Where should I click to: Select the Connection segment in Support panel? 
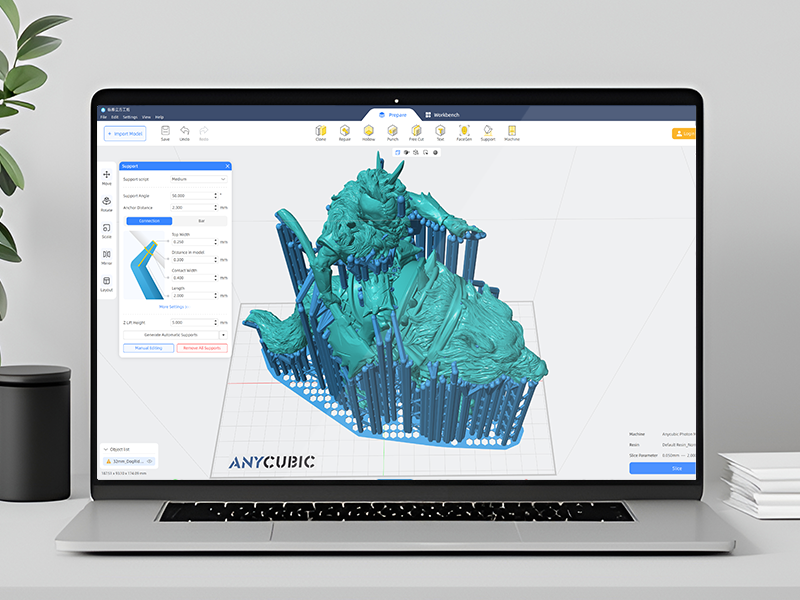(149, 221)
